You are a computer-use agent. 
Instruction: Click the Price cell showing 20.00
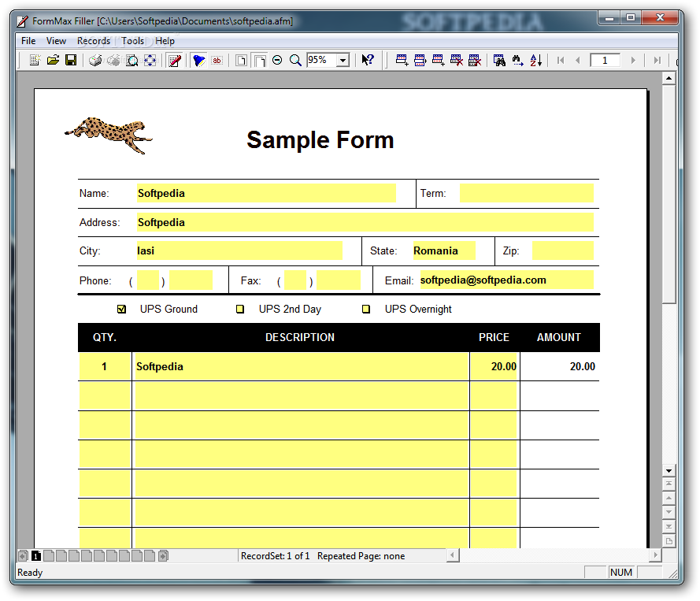(494, 366)
